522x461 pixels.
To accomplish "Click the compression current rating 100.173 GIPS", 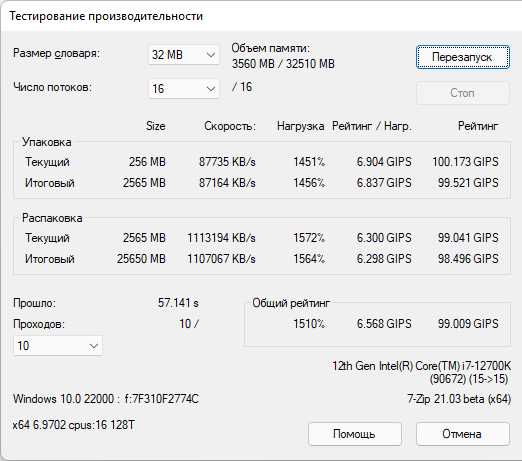I will [x=465, y=162].
